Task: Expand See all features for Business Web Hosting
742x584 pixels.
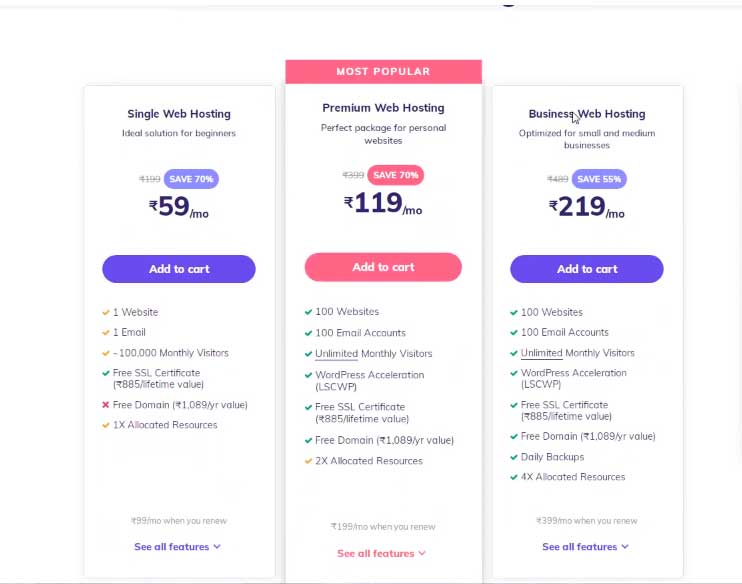Action: (585, 547)
